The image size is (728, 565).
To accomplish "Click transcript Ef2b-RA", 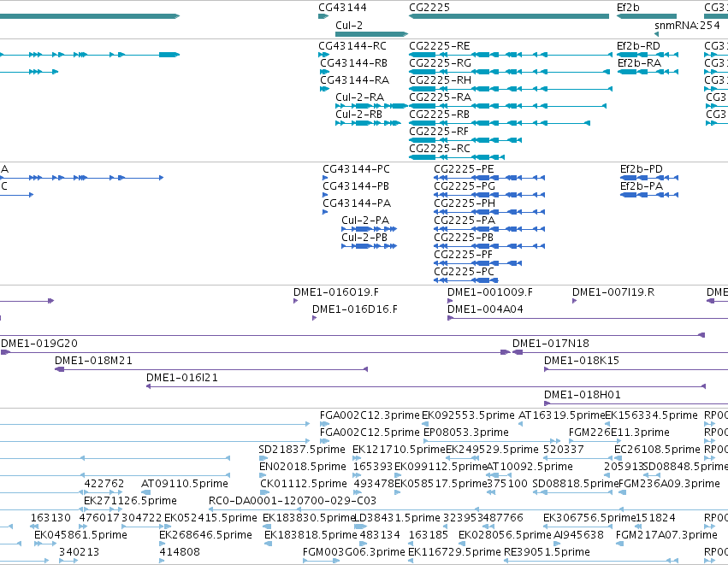I will pyautogui.click(x=639, y=63).
